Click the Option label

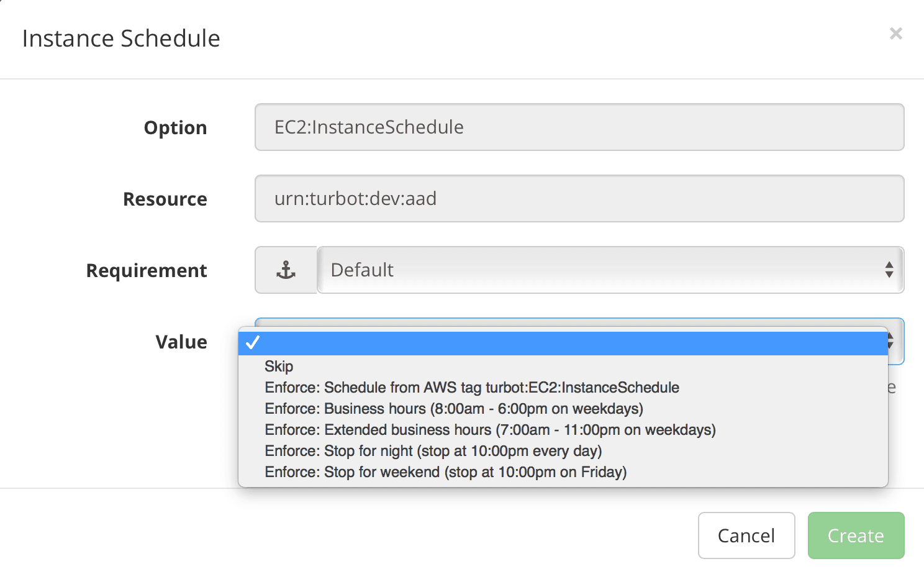click(176, 127)
